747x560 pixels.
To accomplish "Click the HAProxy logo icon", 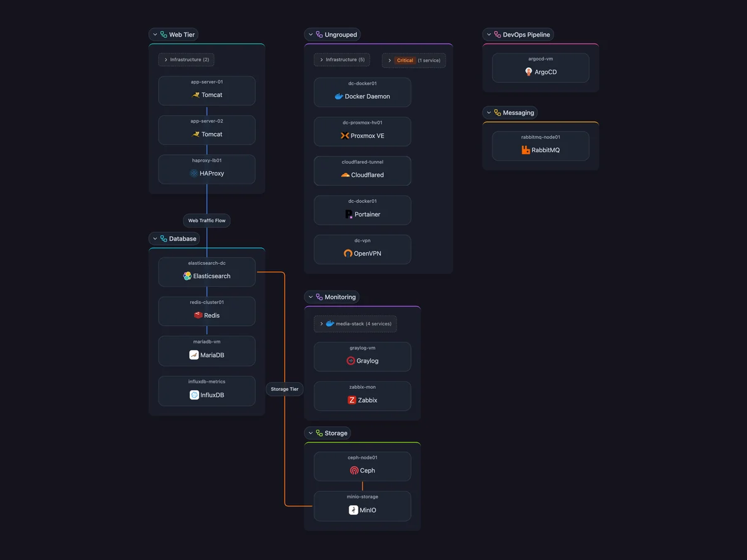I will click(194, 174).
